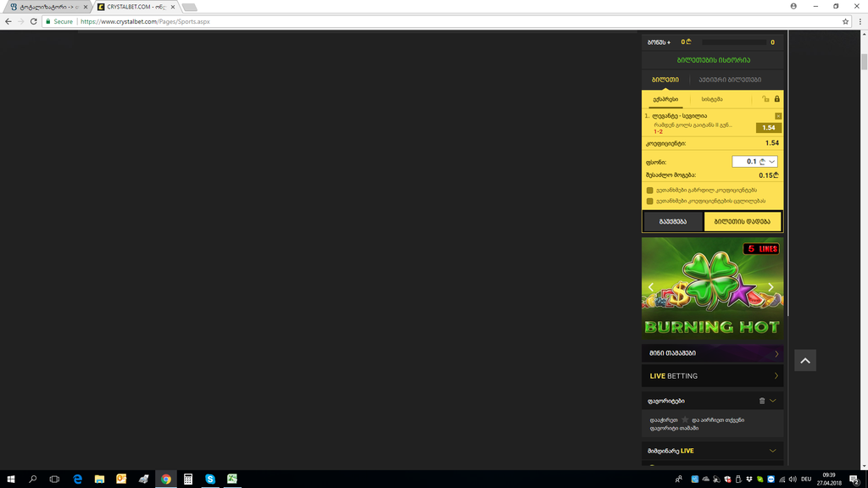This screenshot has height=488, width=868.
Task: Close the CRYSTALBET.COM browser tab
Action: pyautogui.click(x=173, y=7)
